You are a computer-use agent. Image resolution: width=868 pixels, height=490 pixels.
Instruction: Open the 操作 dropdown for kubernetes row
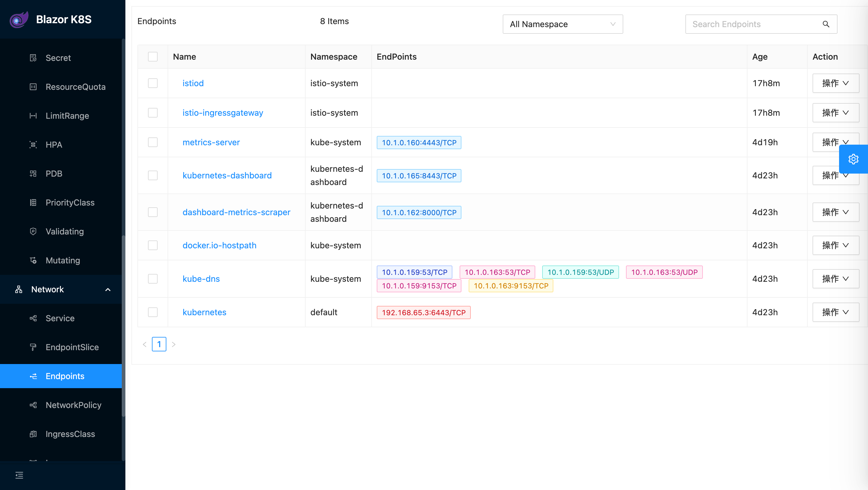[836, 312]
